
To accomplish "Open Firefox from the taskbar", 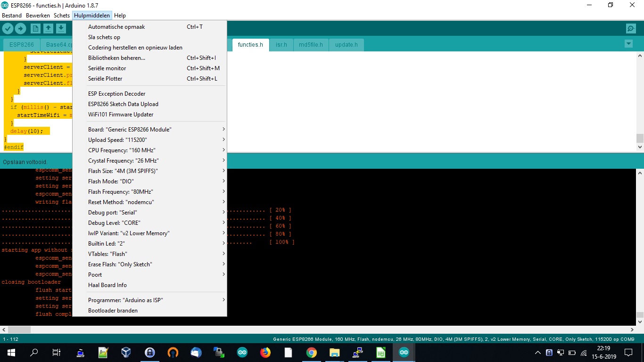I will tap(265, 352).
